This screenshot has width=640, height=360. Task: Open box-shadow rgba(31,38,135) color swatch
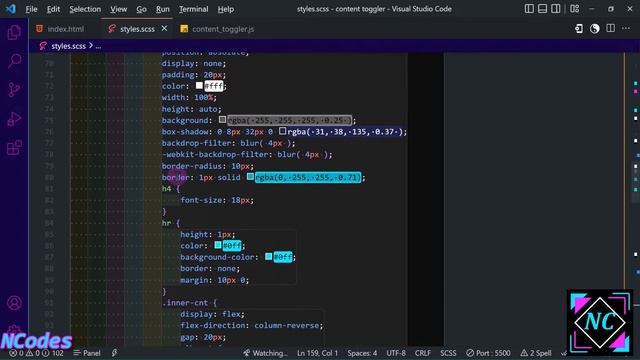(x=282, y=131)
